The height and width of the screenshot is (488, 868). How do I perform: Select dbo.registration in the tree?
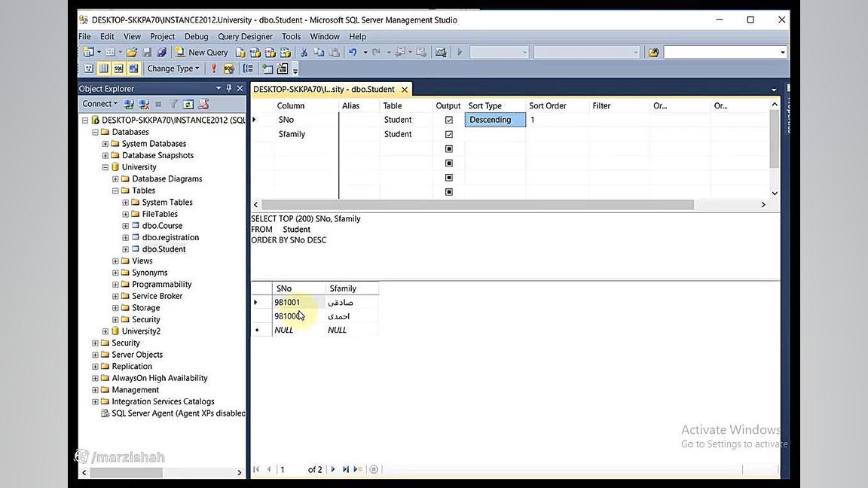170,237
